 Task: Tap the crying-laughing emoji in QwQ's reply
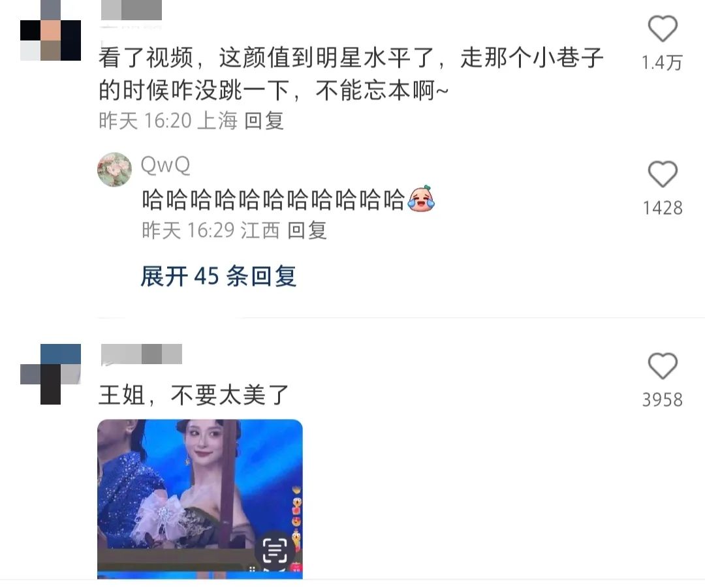[x=421, y=198]
